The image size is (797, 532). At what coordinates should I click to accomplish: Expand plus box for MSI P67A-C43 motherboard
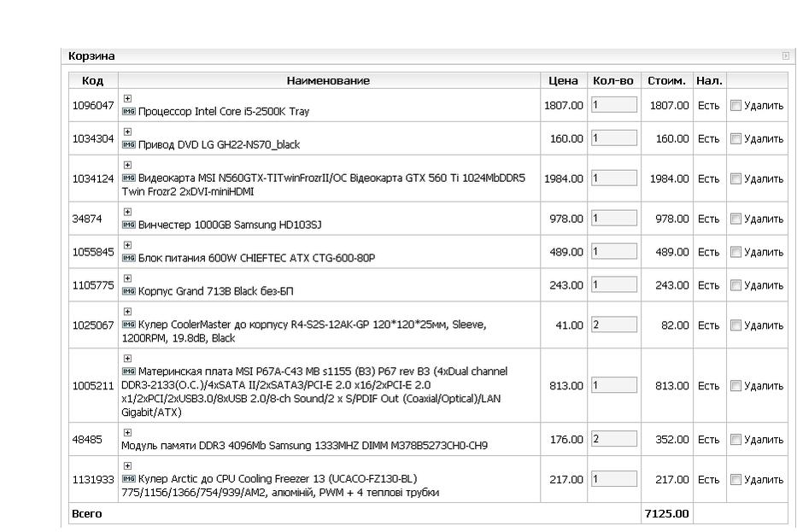127,358
